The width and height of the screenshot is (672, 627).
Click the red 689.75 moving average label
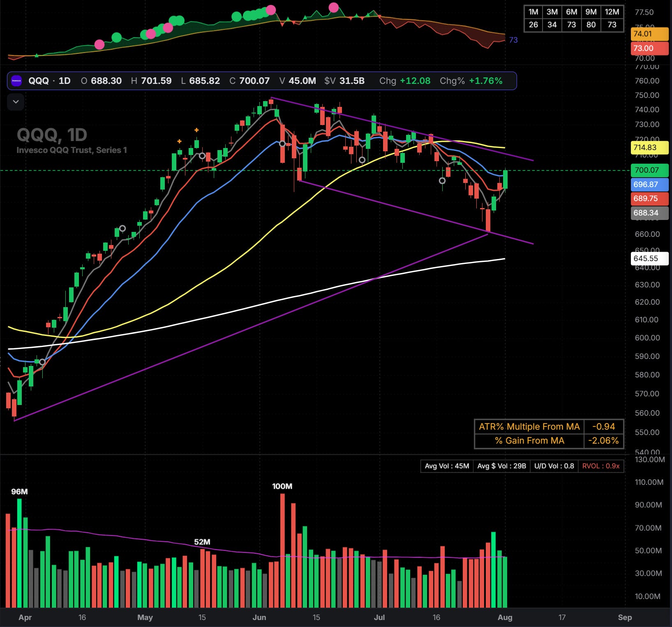coord(650,198)
